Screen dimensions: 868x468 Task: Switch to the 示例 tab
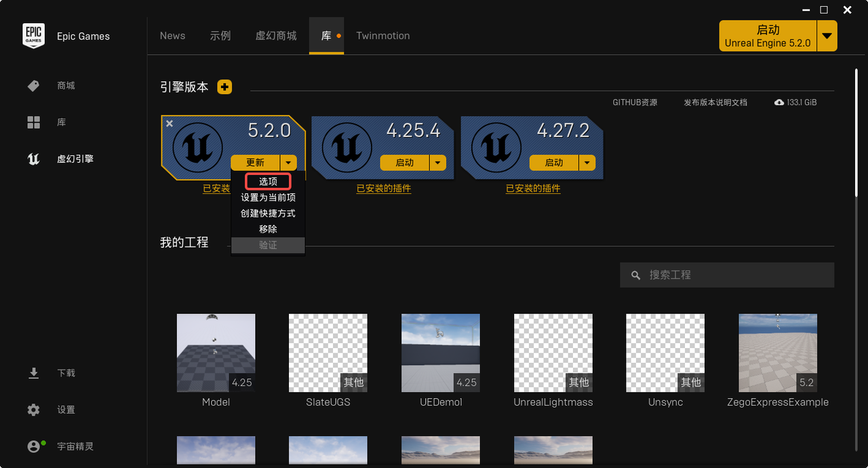[x=220, y=36]
